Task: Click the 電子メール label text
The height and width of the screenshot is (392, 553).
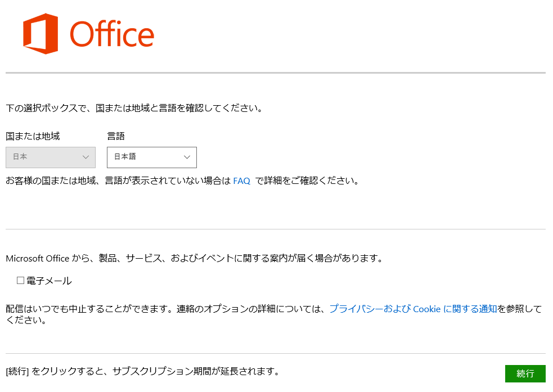Action: click(x=49, y=281)
